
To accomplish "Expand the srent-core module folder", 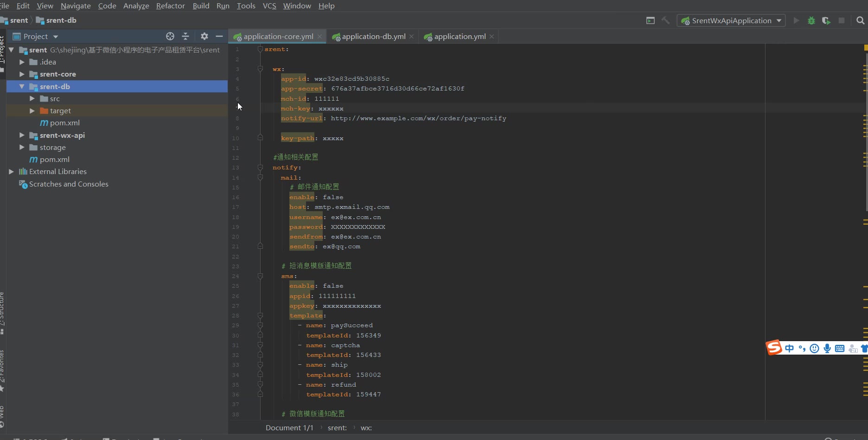I will 22,74.
